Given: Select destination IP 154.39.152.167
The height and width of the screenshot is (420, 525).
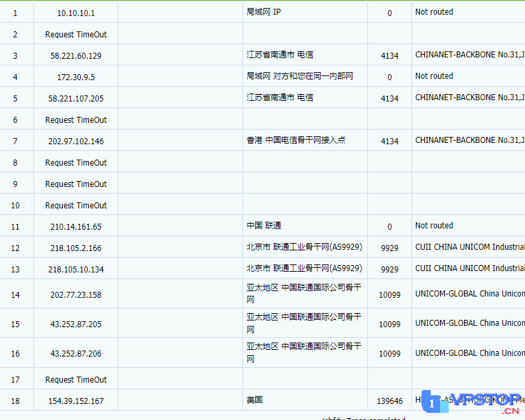Looking at the screenshot, I should 75,401.
